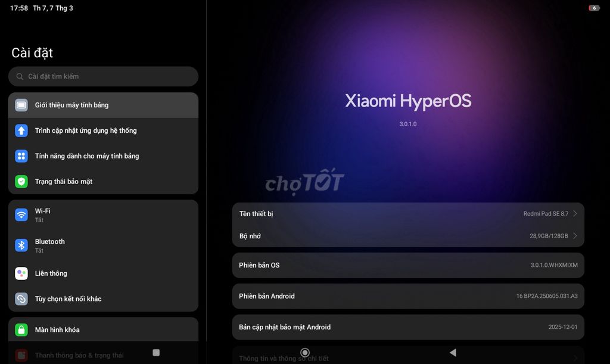The width and height of the screenshot is (610, 364).
Task: Open the Bộ nhớ storage row
Action: (x=408, y=236)
